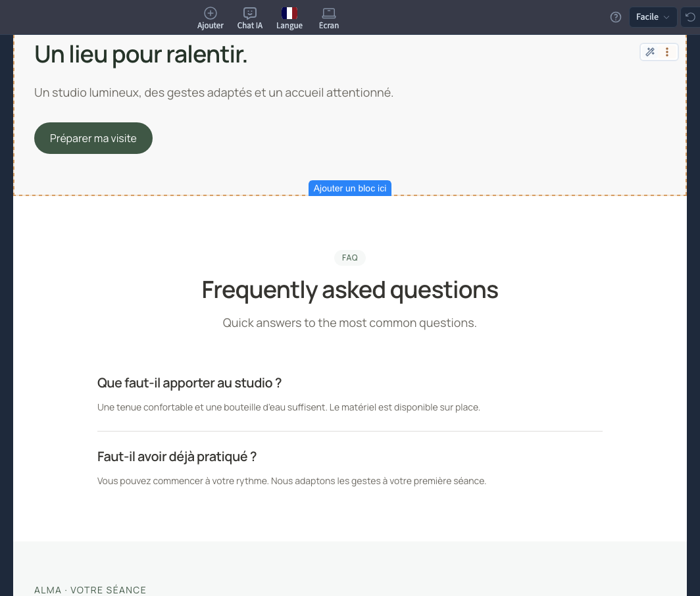Select answer Vous pouvez commencer à votre rythme
The height and width of the screenshot is (596, 700).
pos(292,481)
